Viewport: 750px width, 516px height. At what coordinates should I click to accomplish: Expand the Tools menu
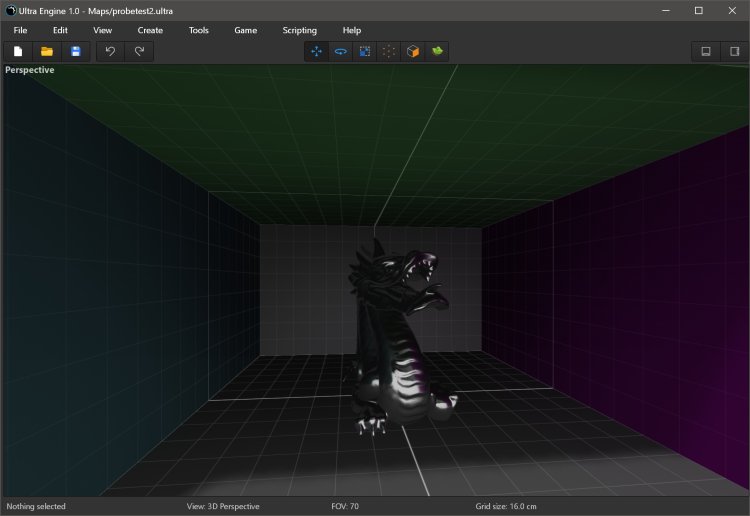tap(199, 30)
